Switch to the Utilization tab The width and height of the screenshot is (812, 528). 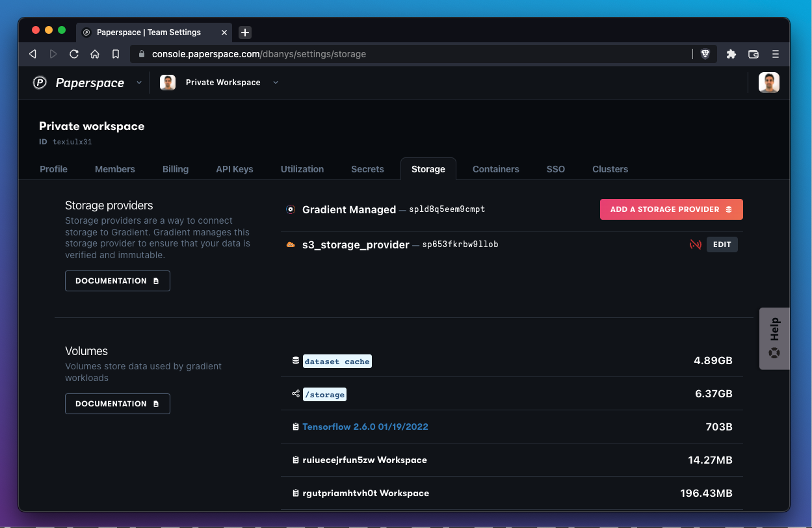pos(302,169)
